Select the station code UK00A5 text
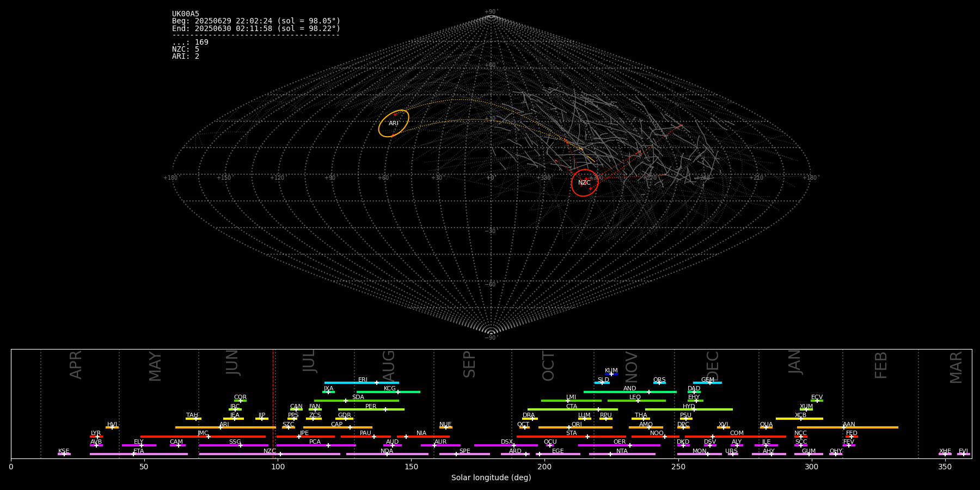Image resolution: width=980 pixels, height=490 pixels. [x=186, y=14]
